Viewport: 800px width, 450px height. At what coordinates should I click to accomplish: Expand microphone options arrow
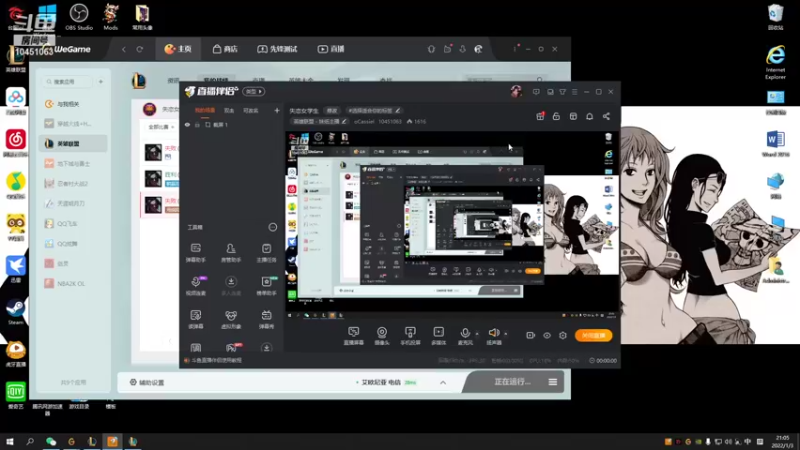(477, 334)
